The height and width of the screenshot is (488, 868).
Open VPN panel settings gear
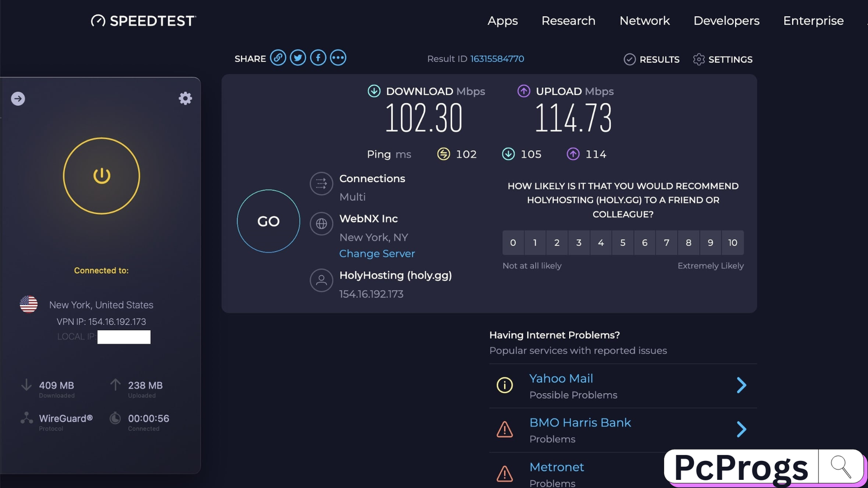(186, 98)
